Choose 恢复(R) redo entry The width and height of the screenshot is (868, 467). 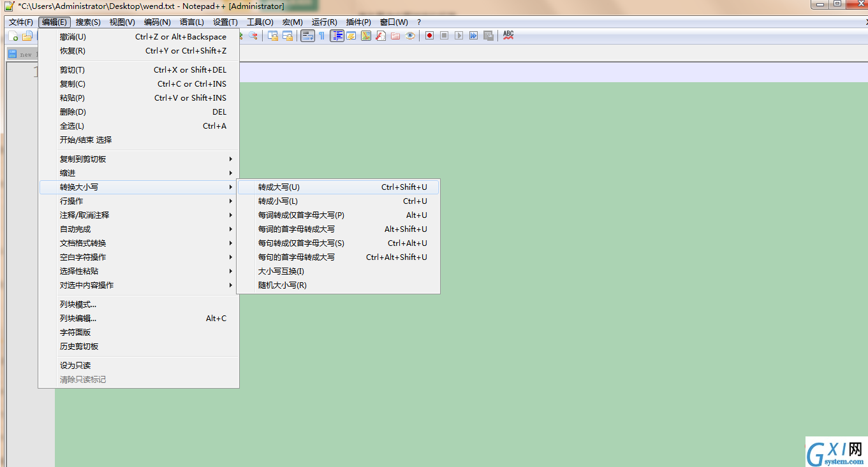pos(138,51)
